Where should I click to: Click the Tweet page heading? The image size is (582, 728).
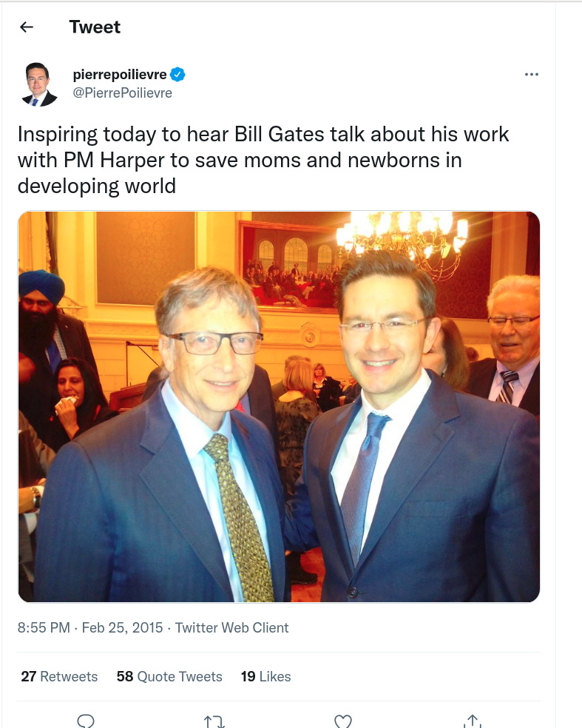[95, 27]
